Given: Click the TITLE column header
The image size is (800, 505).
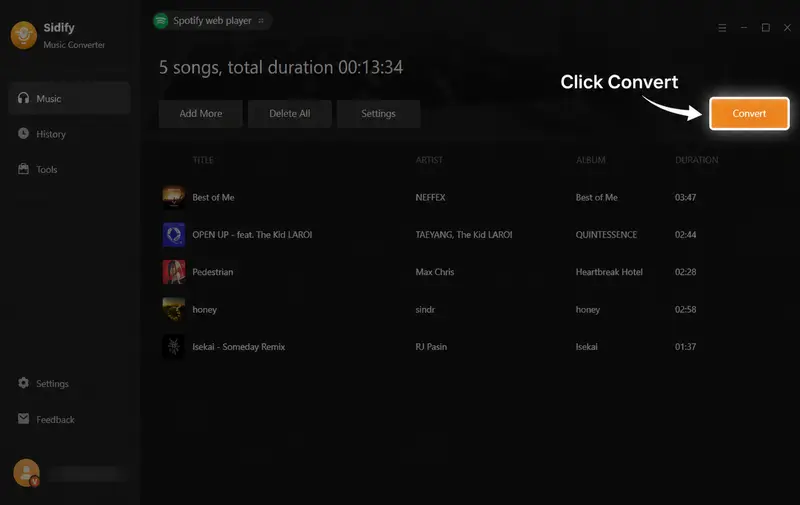Looking at the screenshot, I should (x=203, y=160).
